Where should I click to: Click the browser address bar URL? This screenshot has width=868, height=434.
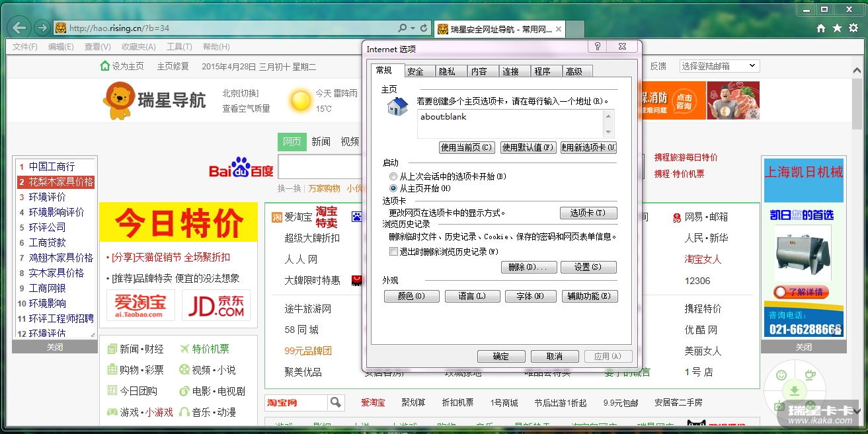119,28
